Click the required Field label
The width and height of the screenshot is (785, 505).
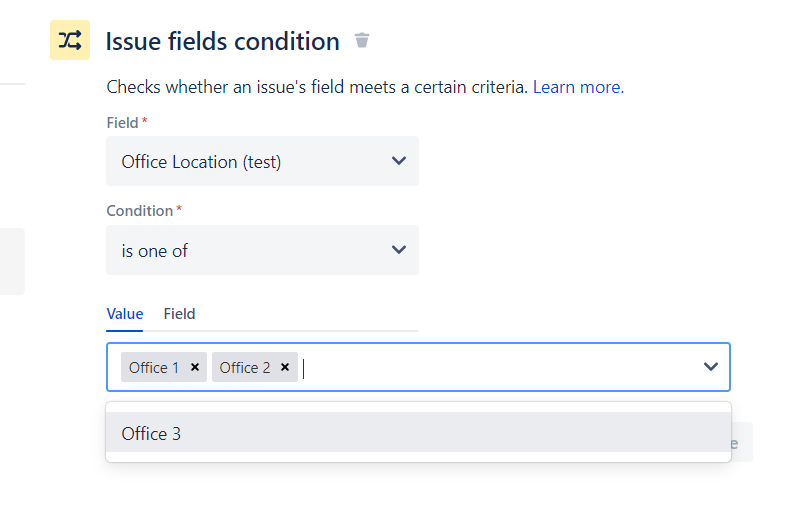pyautogui.click(x=122, y=122)
